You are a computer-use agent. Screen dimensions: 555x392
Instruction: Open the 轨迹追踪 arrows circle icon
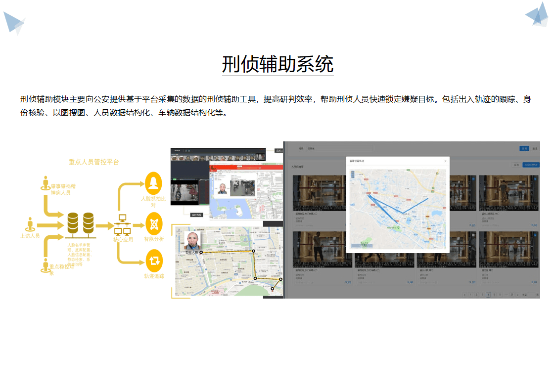tap(154, 261)
